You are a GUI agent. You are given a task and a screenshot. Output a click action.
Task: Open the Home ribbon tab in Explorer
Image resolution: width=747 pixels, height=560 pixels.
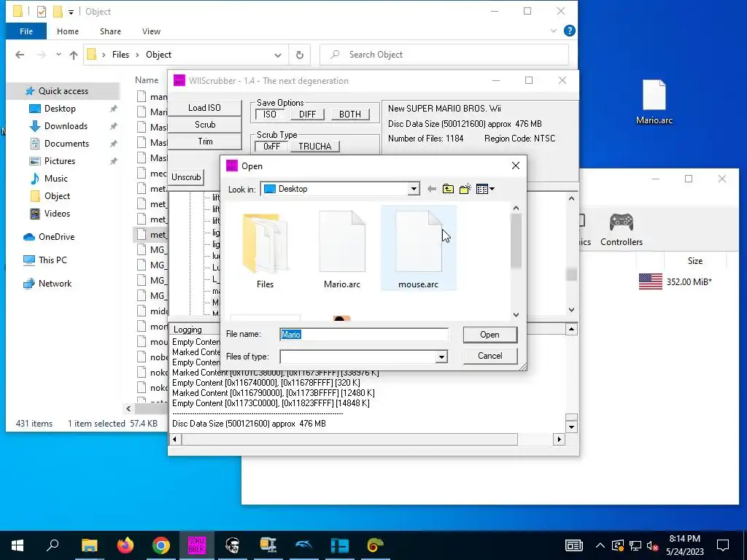pyautogui.click(x=68, y=31)
